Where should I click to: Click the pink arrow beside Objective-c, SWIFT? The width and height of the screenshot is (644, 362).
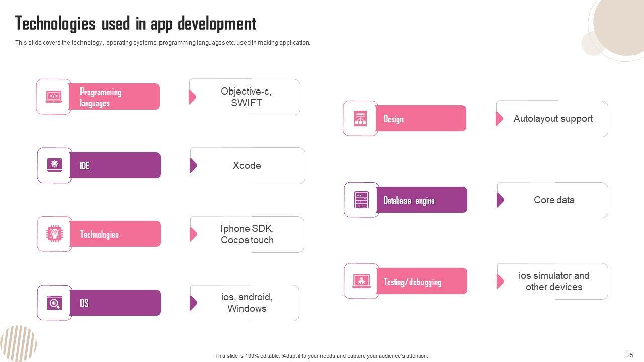(x=193, y=97)
